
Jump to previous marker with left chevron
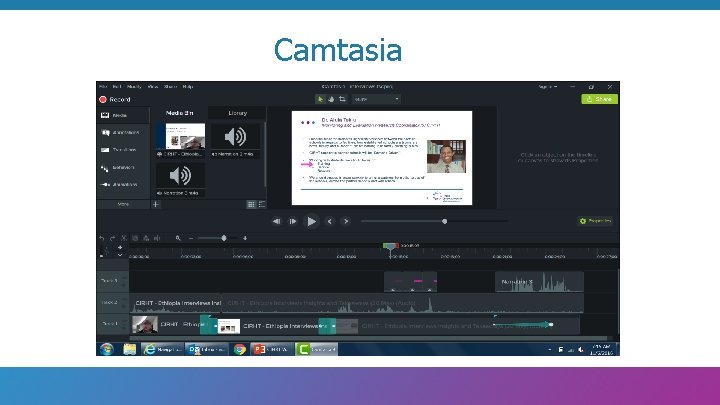(x=329, y=221)
